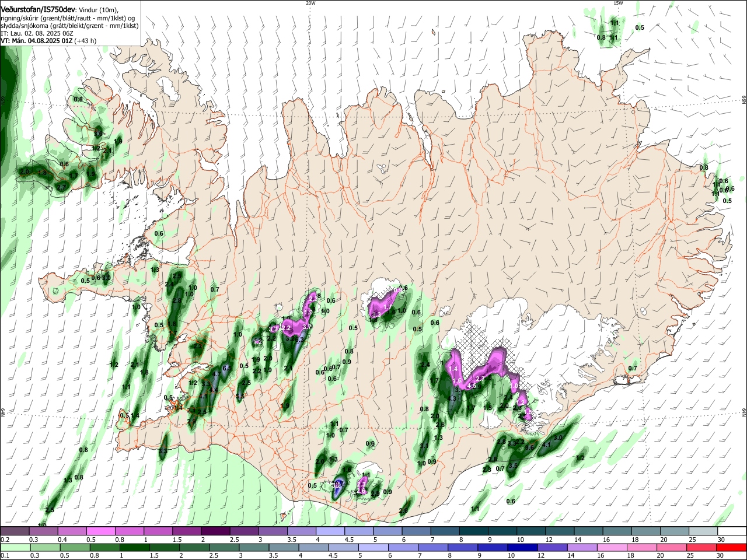The image size is (747, 560).
Task: Select the 'slydda/snjókoma' legend description line
Action: [69, 26]
